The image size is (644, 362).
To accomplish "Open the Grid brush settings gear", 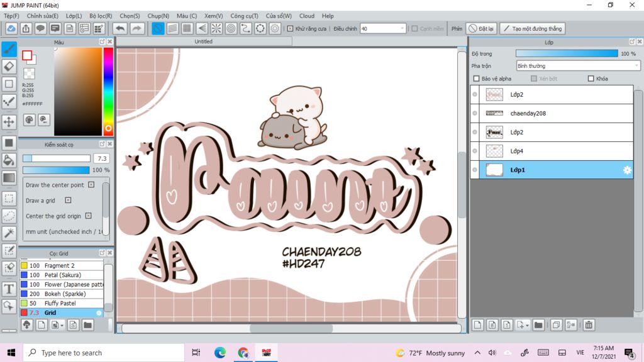I will click(x=99, y=313).
